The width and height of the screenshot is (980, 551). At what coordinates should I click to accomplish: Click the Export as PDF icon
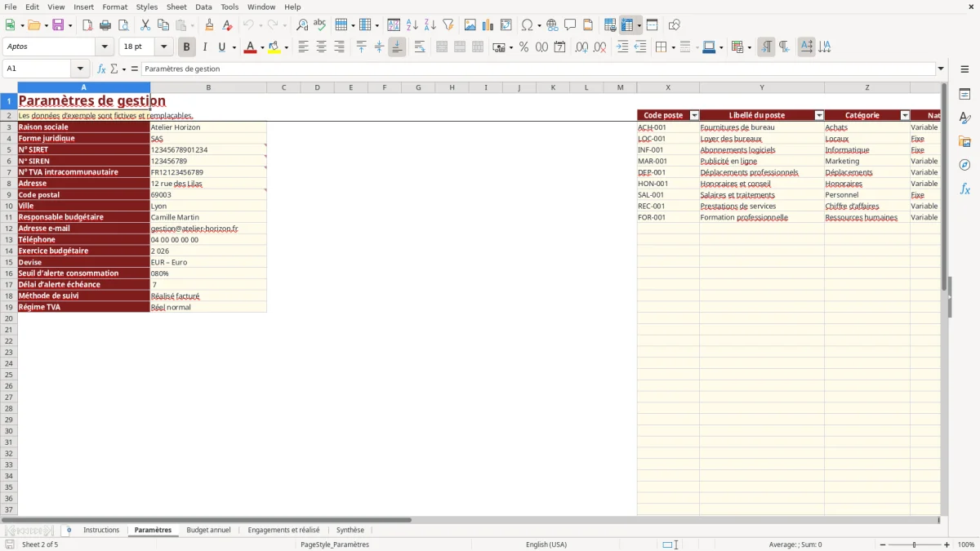pyautogui.click(x=87, y=25)
